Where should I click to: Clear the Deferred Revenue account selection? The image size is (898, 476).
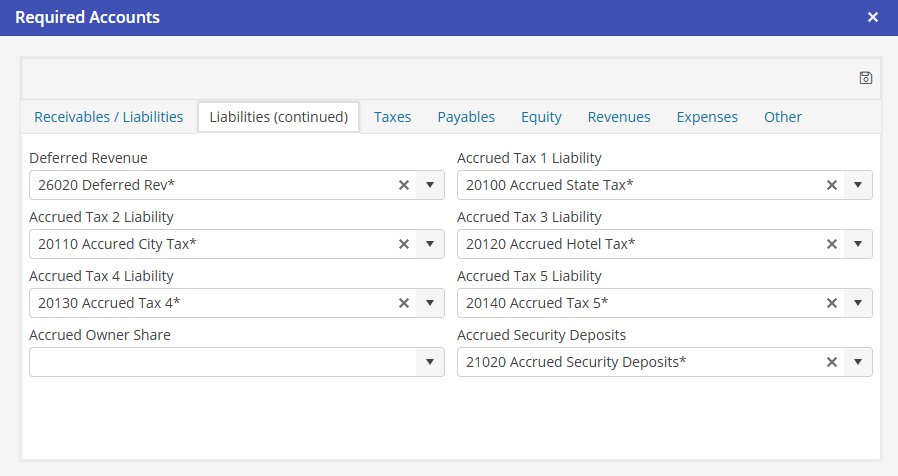404,185
